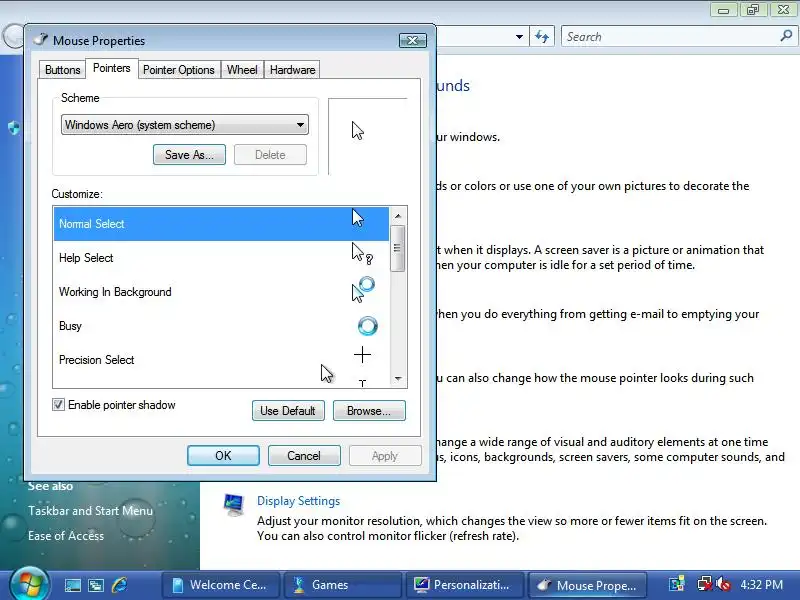Select Working In Background row
Viewport: 800px width, 600px height.
click(221, 292)
